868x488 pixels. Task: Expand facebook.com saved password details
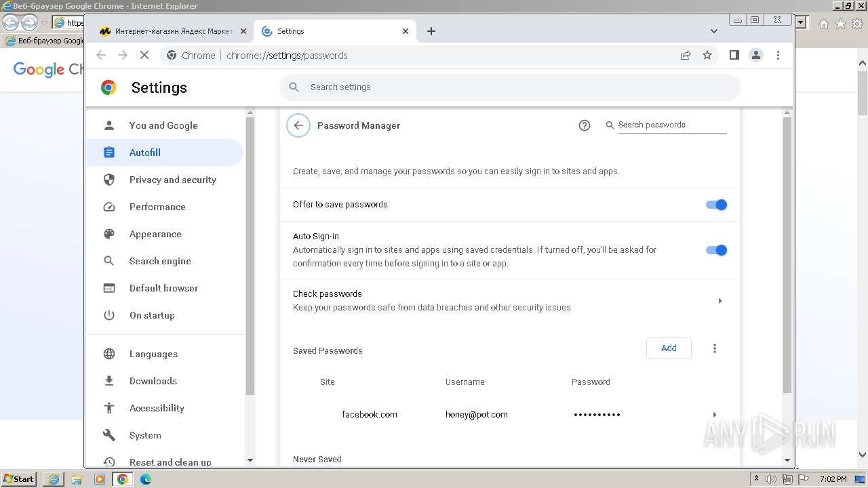[714, 415]
